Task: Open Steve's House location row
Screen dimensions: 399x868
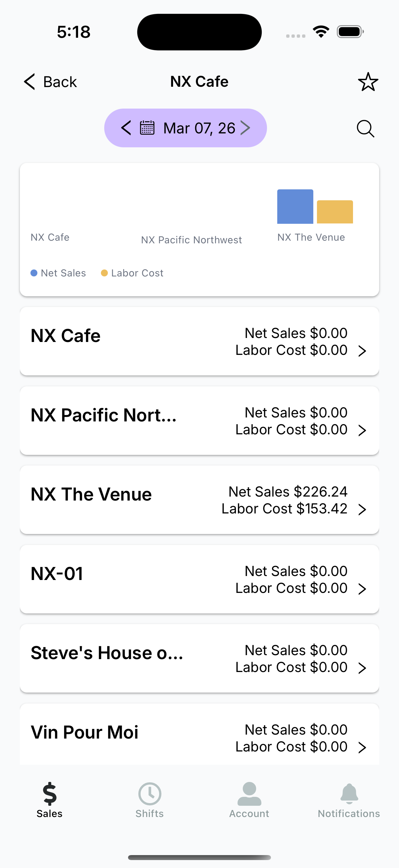Action: [199, 658]
